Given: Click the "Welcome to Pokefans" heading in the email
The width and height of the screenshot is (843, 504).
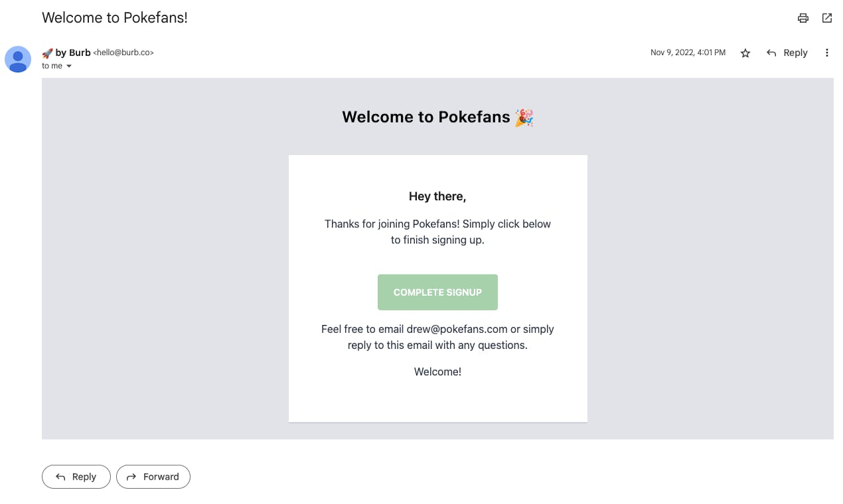Looking at the screenshot, I should pyautogui.click(x=426, y=117).
